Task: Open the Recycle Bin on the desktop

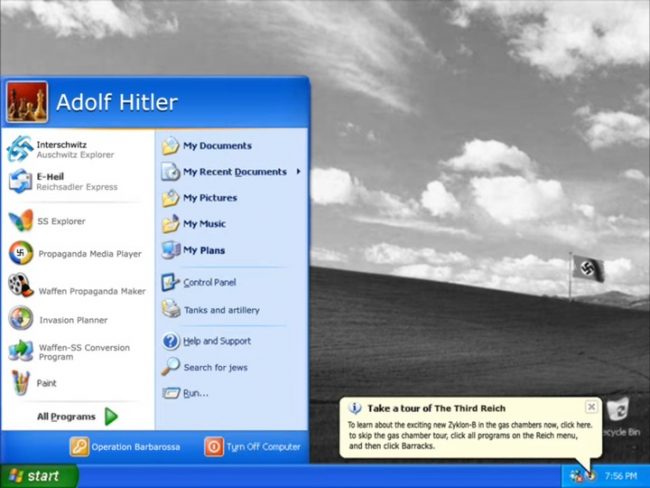Action: (621, 417)
